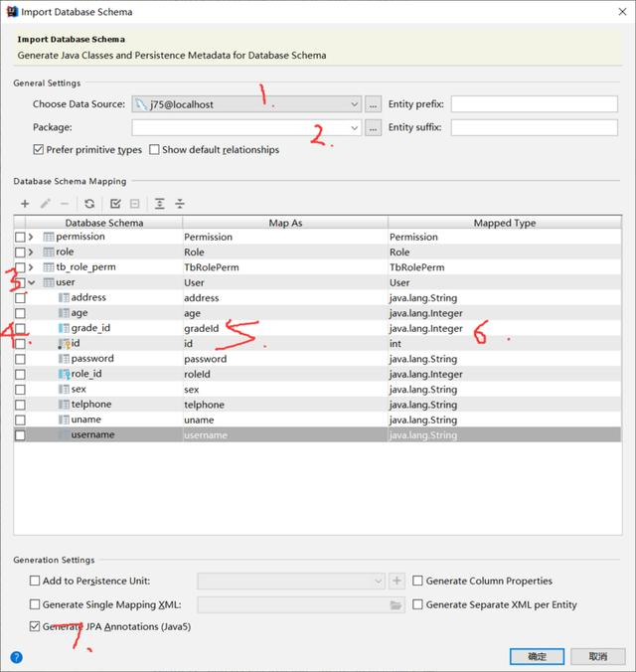Expand the permission table row
The width and height of the screenshot is (636, 672).
33,238
